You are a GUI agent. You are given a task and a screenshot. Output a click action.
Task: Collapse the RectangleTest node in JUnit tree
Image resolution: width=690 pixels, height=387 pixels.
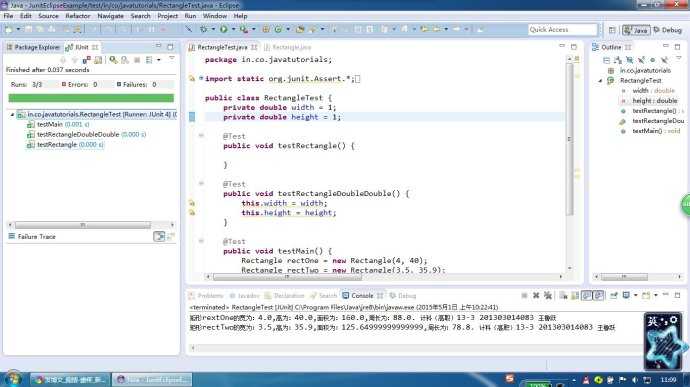point(12,114)
